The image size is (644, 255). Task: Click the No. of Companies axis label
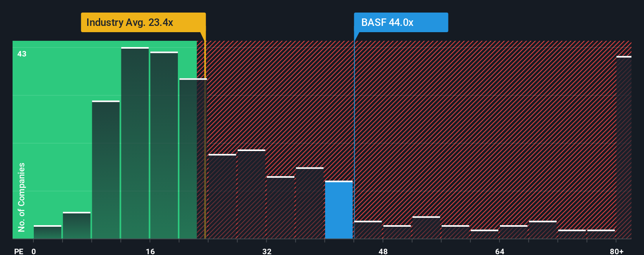pyautogui.click(x=22, y=197)
